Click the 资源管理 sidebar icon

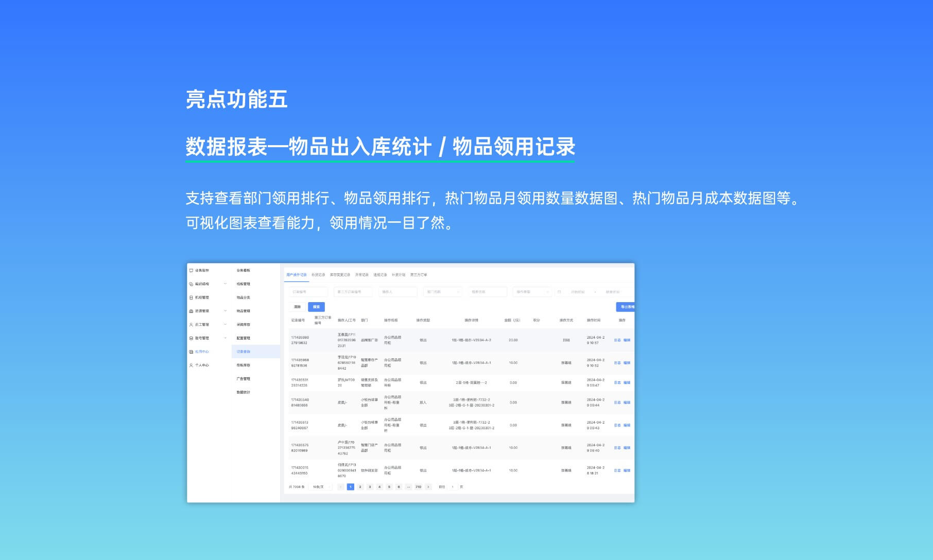(x=191, y=311)
